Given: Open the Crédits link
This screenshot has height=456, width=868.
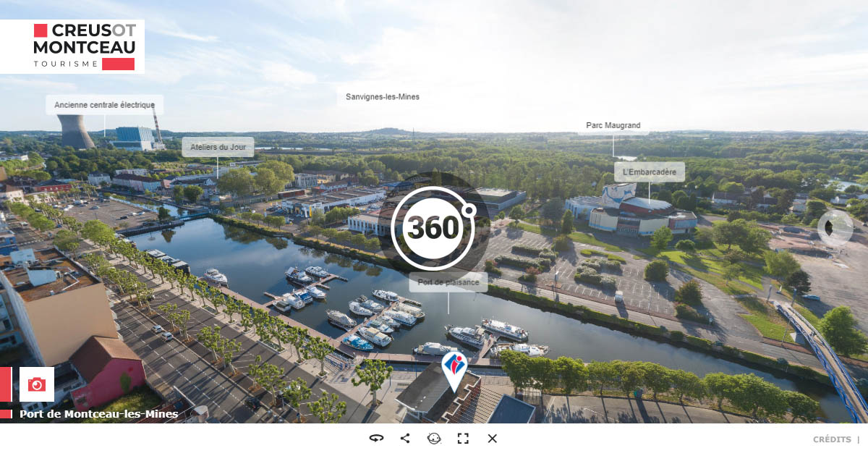Looking at the screenshot, I should 832,439.
